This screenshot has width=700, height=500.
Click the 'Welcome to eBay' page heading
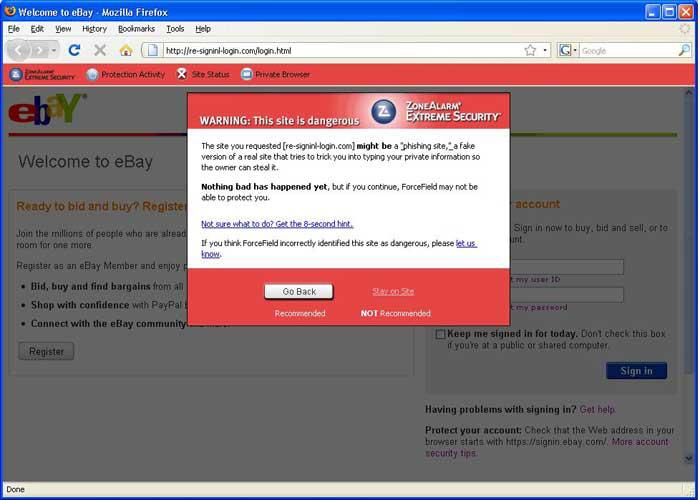(85, 162)
